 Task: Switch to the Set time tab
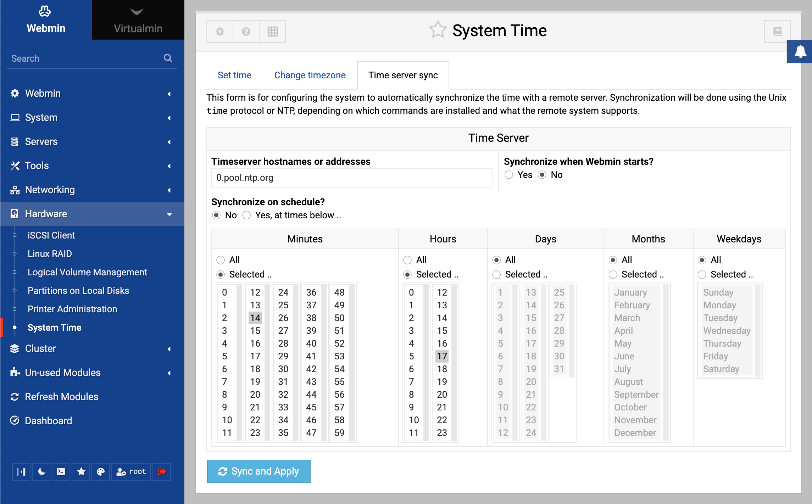234,75
